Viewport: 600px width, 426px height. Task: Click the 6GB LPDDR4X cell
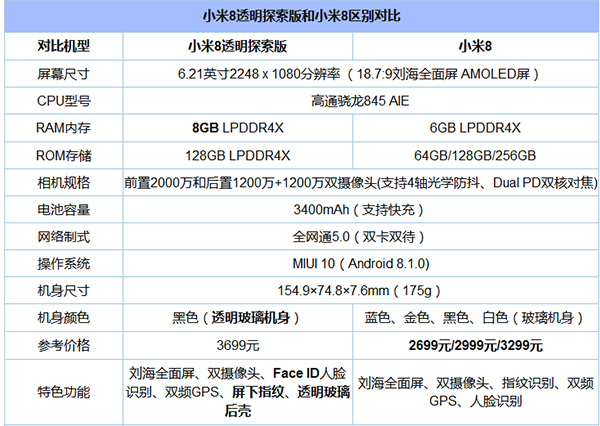pos(475,128)
